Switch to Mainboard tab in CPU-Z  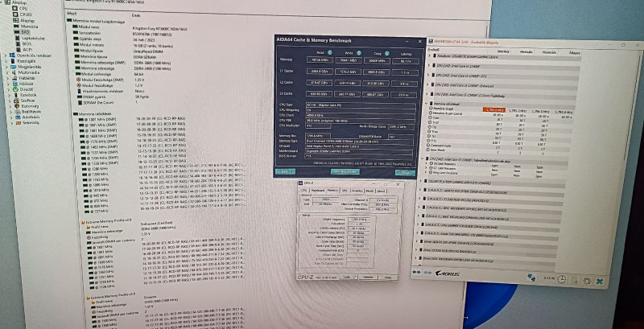317,191
